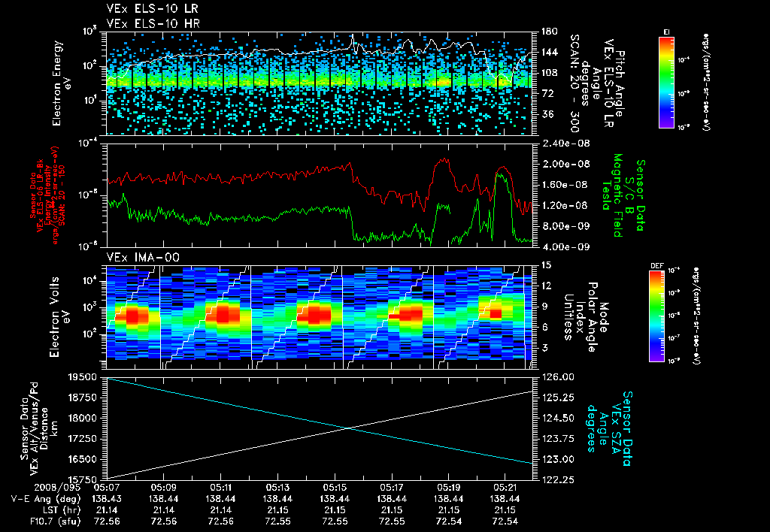
Task: Click the EI rainbow color bar
Action: [666, 82]
